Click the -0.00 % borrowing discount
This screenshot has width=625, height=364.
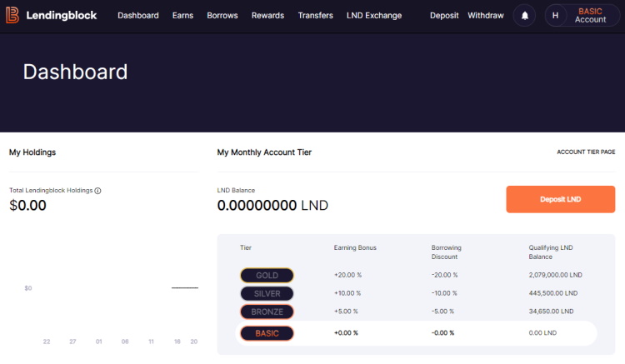point(442,333)
